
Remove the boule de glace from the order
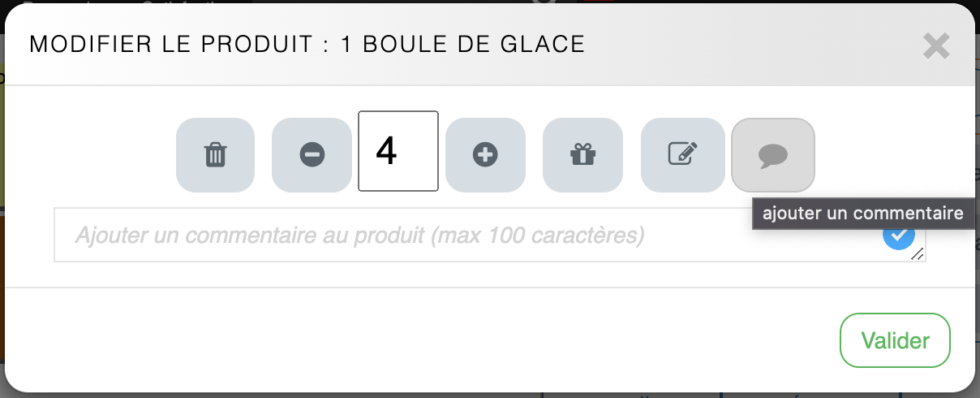(x=215, y=154)
